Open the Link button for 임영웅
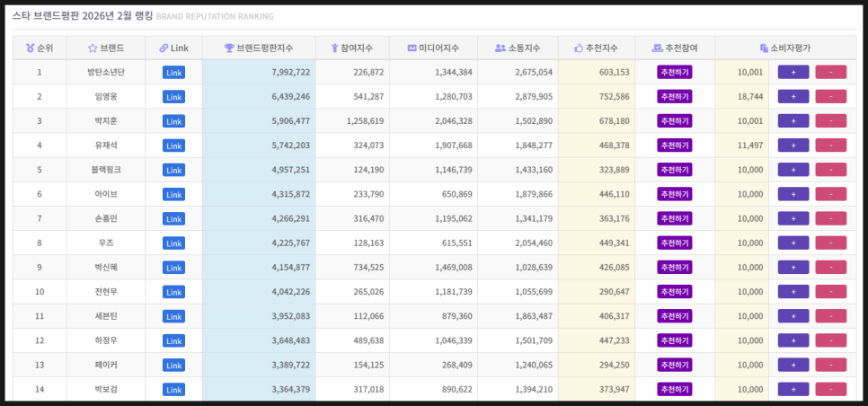The height and width of the screenshot is (406, 868). [173, 97]
